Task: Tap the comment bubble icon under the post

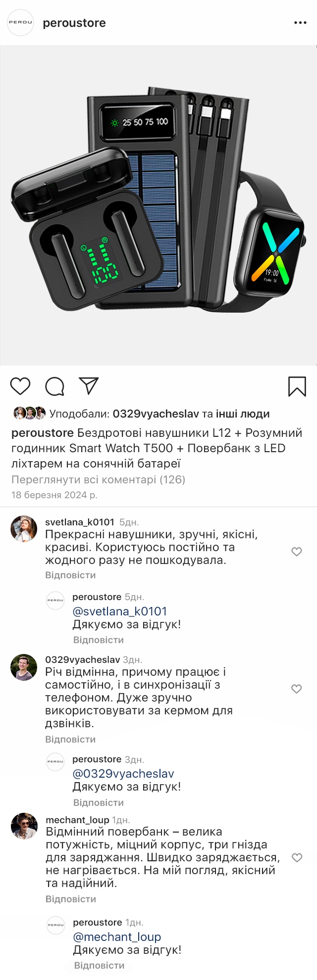Action: [x=55, y=386]
